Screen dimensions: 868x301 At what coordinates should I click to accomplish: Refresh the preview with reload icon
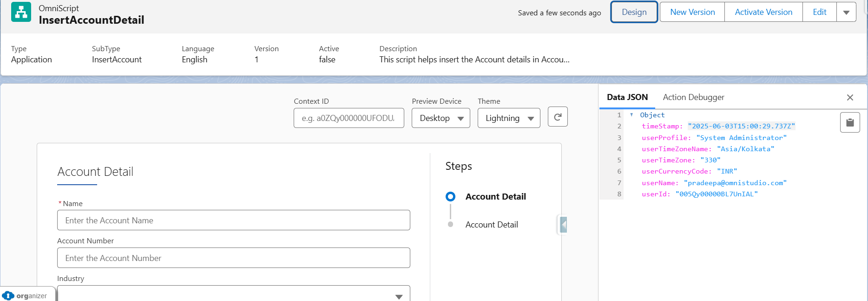558,117
